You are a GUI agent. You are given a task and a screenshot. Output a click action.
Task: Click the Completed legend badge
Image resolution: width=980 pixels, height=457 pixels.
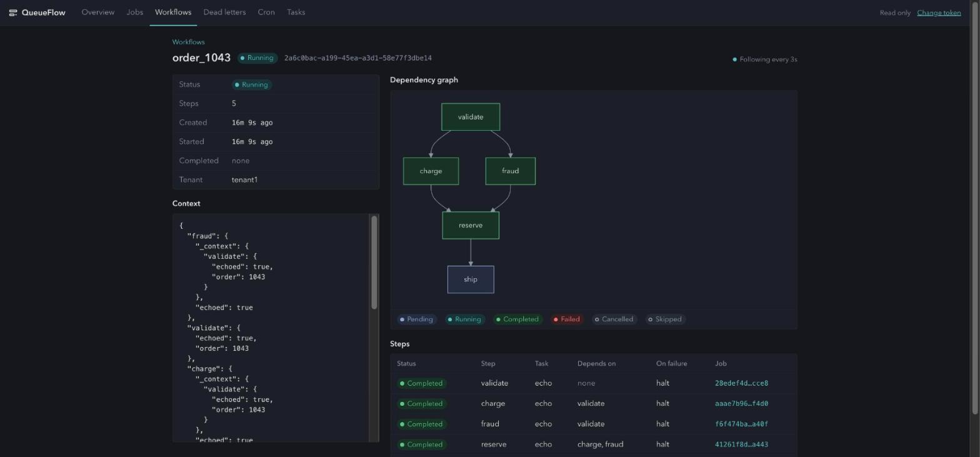pyautogui.click(x=517, y=319)
